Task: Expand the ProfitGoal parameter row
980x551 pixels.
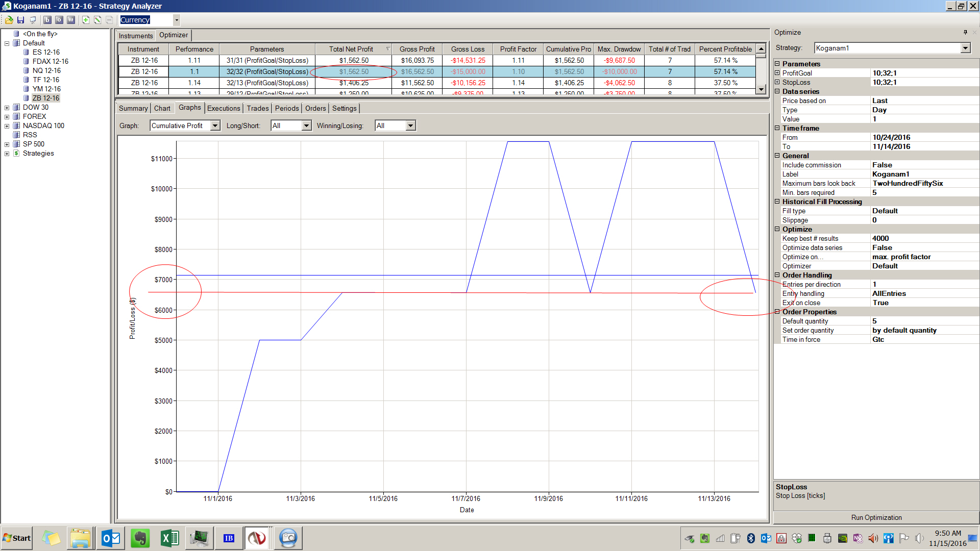Action: tap(777, 73)
